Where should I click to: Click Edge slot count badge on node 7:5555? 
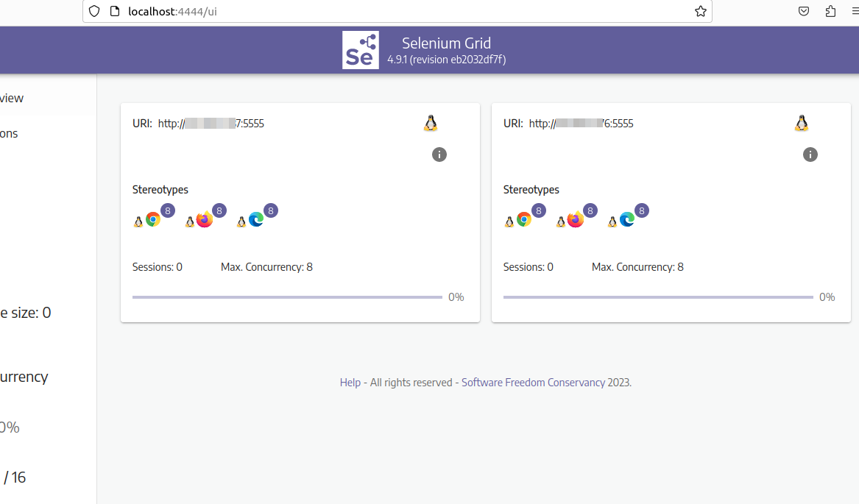tap(271, 210)
